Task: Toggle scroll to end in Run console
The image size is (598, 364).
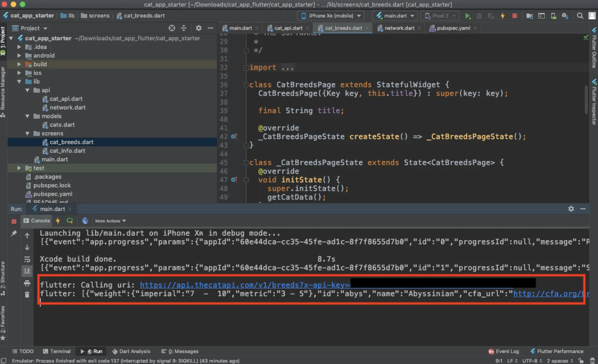Action: point(27,271)
